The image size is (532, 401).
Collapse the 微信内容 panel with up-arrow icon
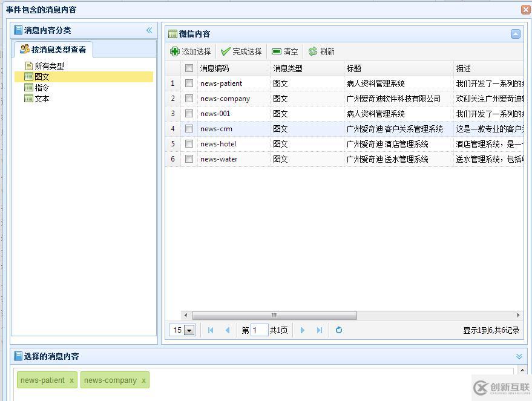coord(516,34)
